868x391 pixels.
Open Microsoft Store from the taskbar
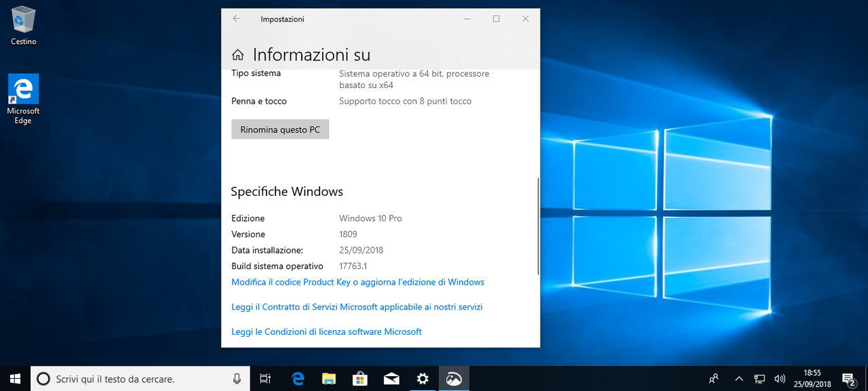(360, 379)
